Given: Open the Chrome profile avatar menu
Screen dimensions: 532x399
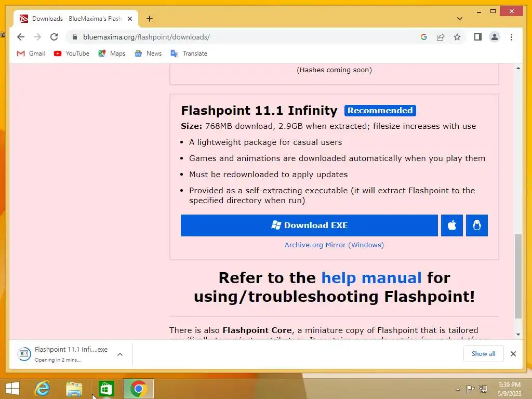Looking at the screenshot, I should 495,37.
